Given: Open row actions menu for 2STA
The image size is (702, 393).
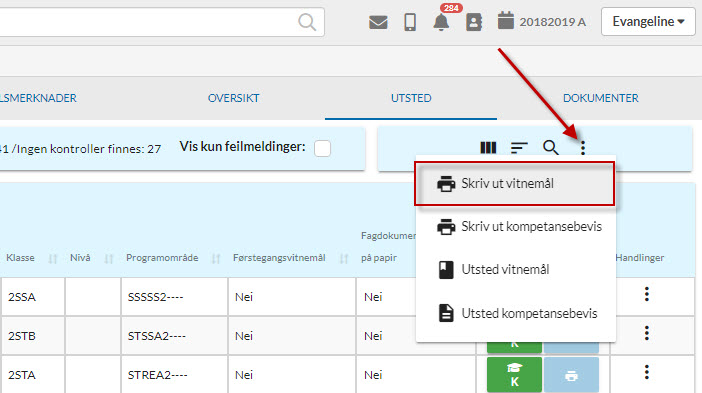Looking at the screenshot, I should [646, 372].
